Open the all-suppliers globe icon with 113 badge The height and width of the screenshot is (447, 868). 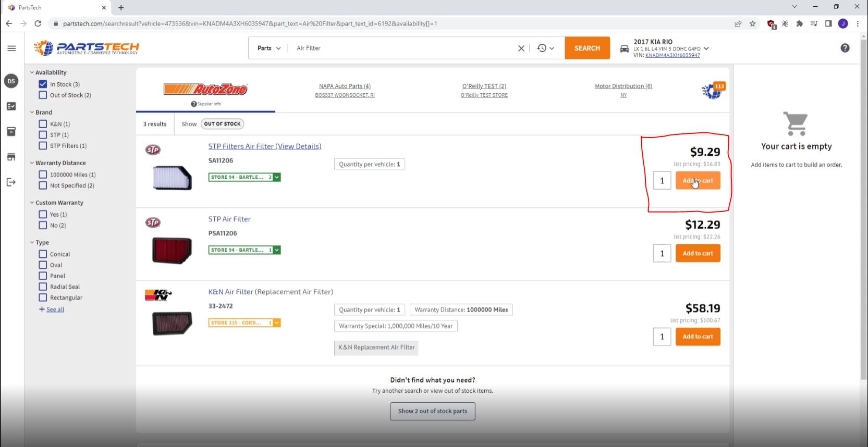(713, 91)
